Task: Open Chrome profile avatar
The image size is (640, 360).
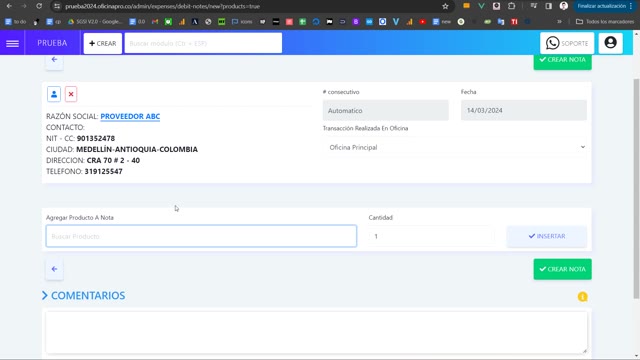Action: (564, 6)
